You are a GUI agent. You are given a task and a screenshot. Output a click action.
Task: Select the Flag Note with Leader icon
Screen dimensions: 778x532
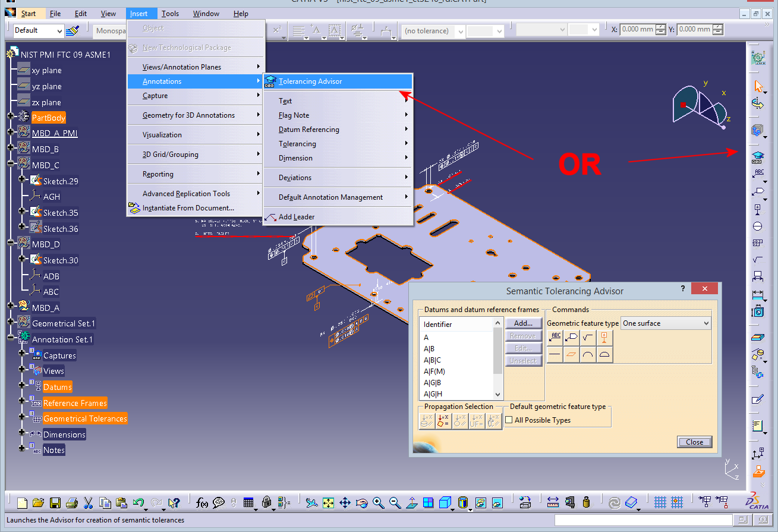[x=758, y=191]
